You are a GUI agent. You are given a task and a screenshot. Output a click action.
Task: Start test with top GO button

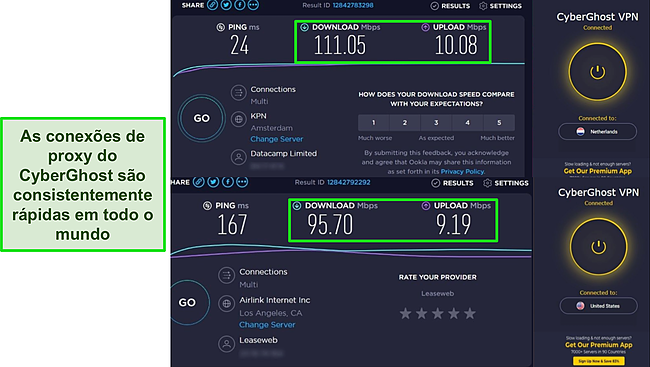click(202, 118)
